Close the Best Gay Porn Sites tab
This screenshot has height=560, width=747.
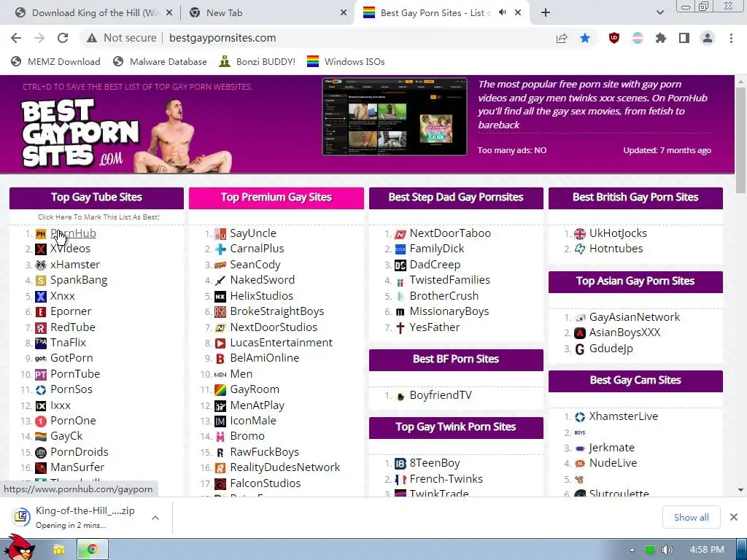pyautogui.click(x=518, y=13)
